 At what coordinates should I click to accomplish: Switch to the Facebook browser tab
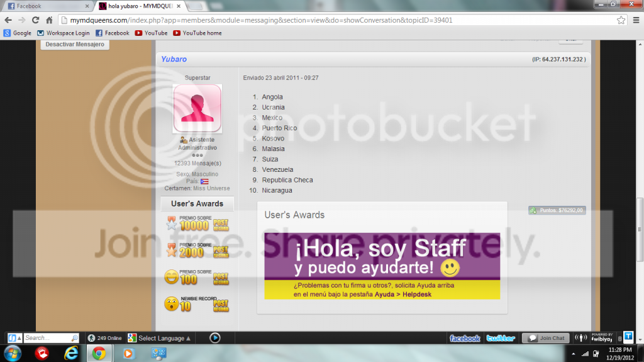click(x=48, y=6)
